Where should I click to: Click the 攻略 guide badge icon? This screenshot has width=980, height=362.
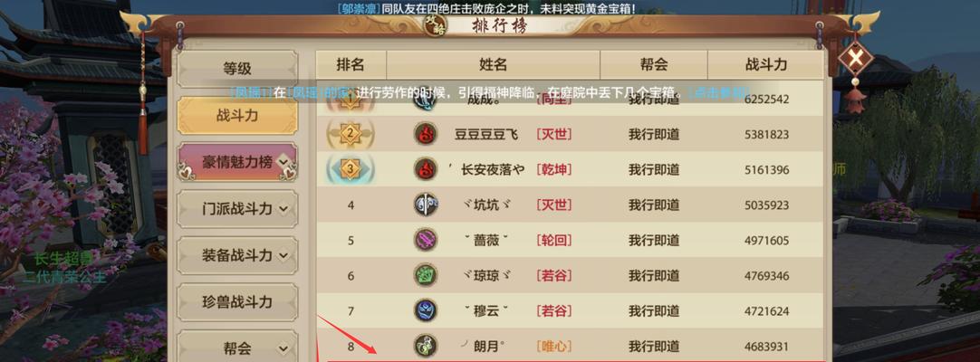pos(435,25)
